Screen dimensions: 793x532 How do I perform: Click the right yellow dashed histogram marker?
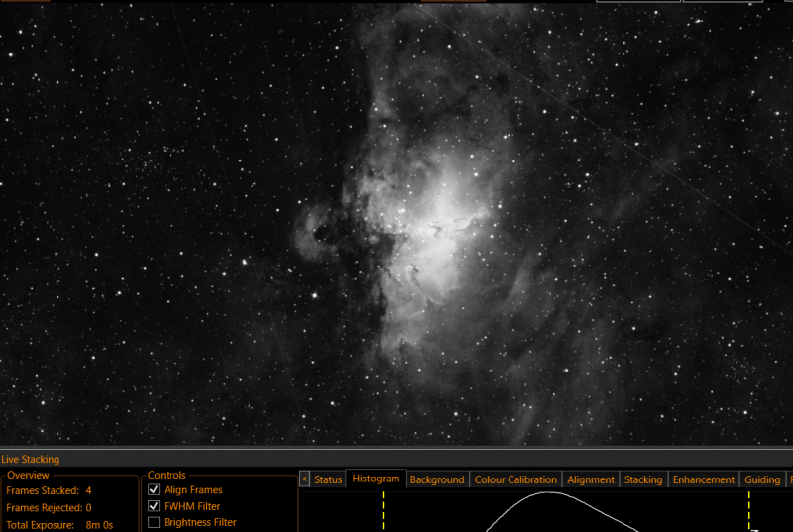749,511
